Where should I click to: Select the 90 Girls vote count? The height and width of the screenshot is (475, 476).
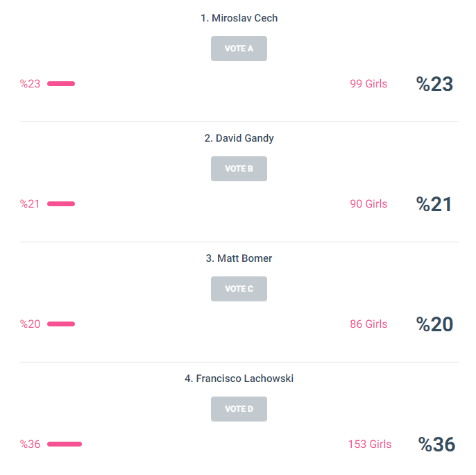368,204
